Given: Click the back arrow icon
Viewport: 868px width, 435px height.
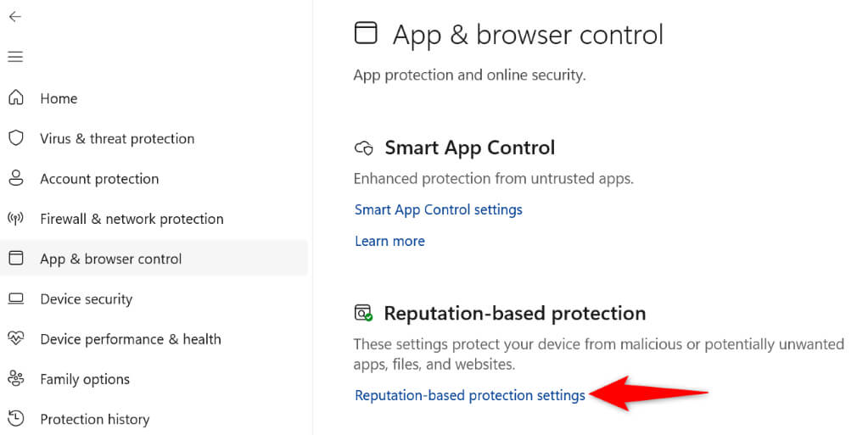Looking at the screenshot, I should 15,17.
